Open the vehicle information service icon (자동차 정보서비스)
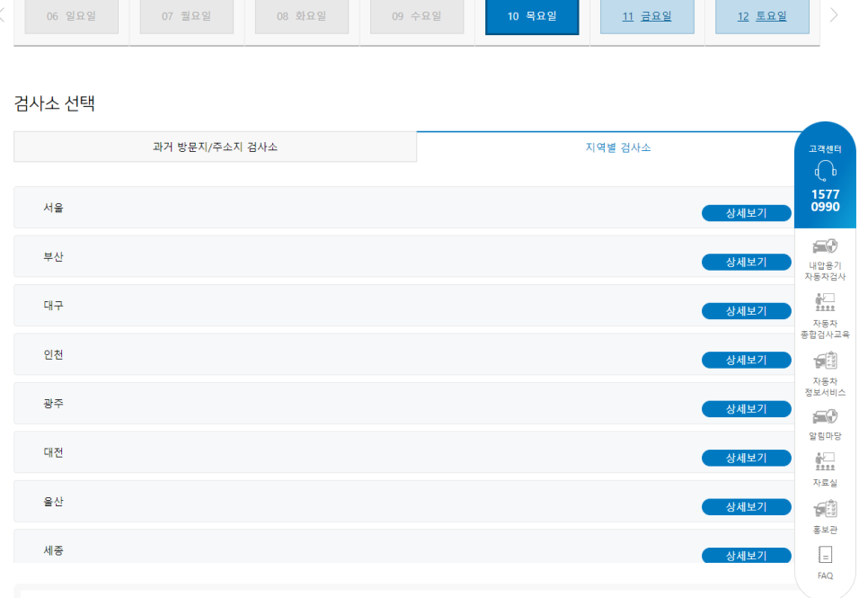This screenshot has height=598, width=868. tap(825, 361)
